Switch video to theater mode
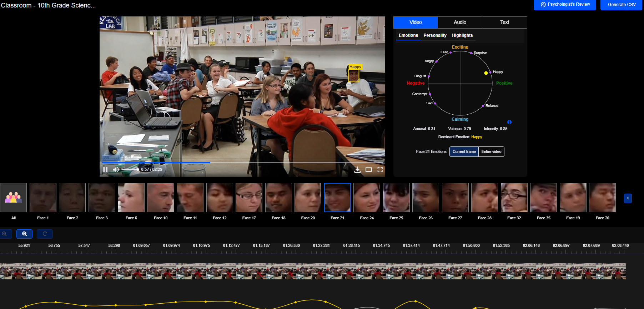 click(369, 170)
